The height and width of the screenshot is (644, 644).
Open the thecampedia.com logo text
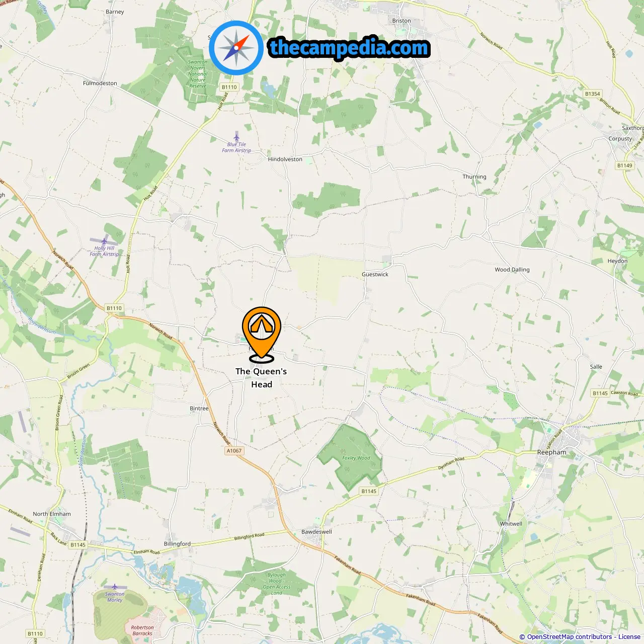tap(349, 48)
